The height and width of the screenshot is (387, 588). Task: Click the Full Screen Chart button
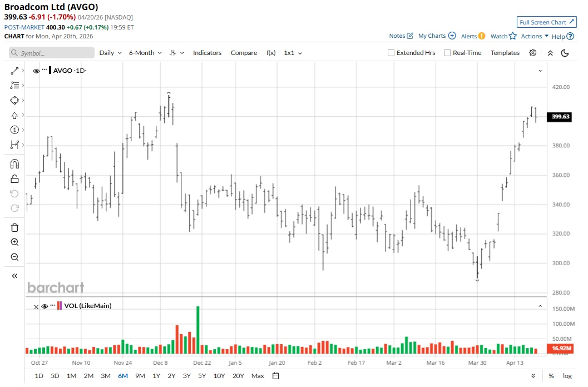point(546,22)
